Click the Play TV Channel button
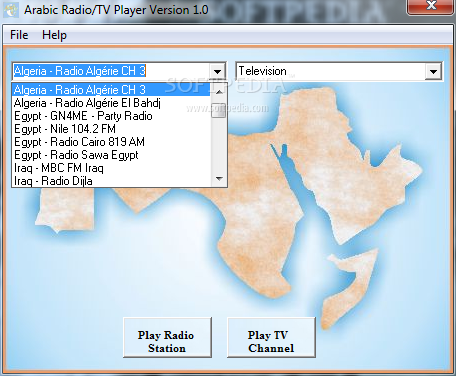This screenshot has height=376, width=456. [271, 338]
